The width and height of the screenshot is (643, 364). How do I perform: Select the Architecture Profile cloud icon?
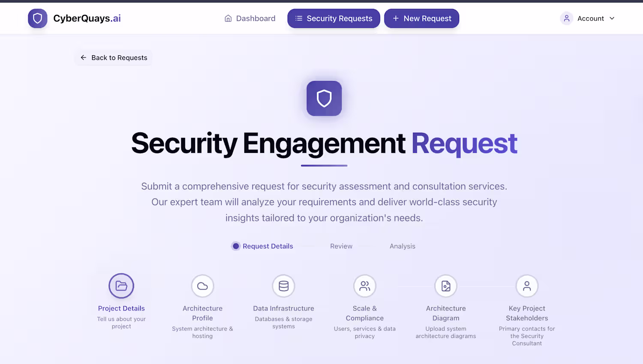click(x=202, y=286)
